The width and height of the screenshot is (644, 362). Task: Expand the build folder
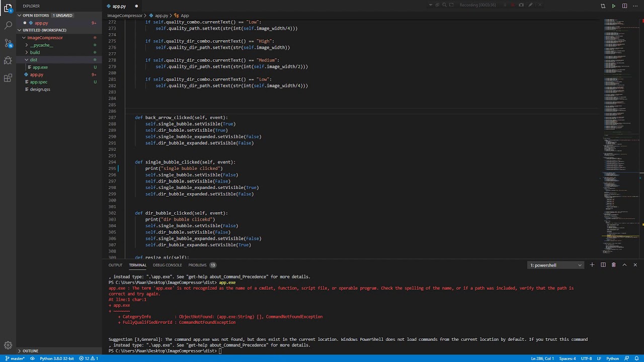35,52
